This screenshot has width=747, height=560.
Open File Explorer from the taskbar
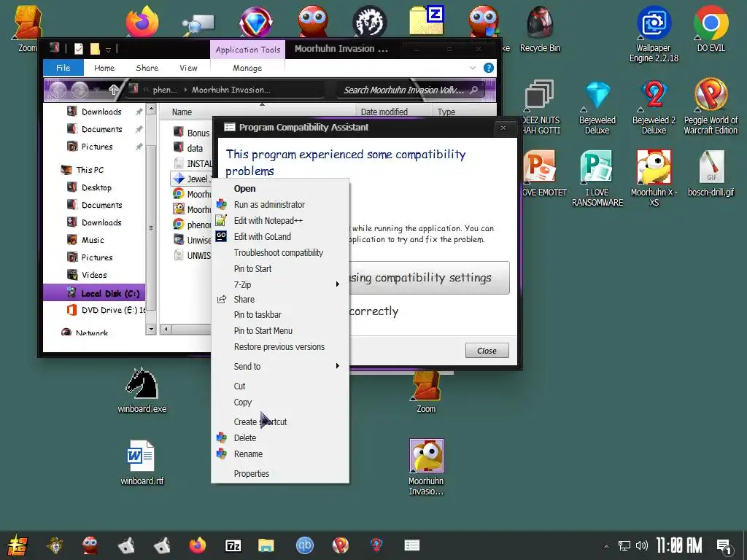[266, 545]
